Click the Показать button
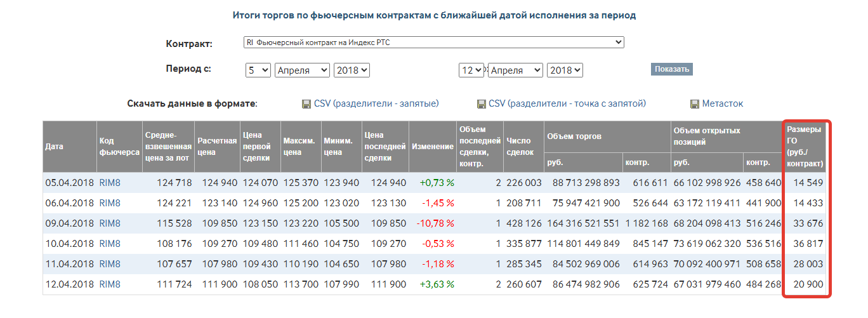 coord(671,69)
